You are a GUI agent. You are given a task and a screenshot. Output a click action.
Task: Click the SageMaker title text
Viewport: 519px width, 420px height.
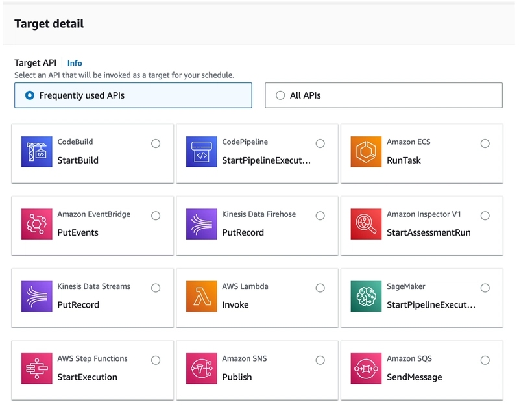click(406, 286)
